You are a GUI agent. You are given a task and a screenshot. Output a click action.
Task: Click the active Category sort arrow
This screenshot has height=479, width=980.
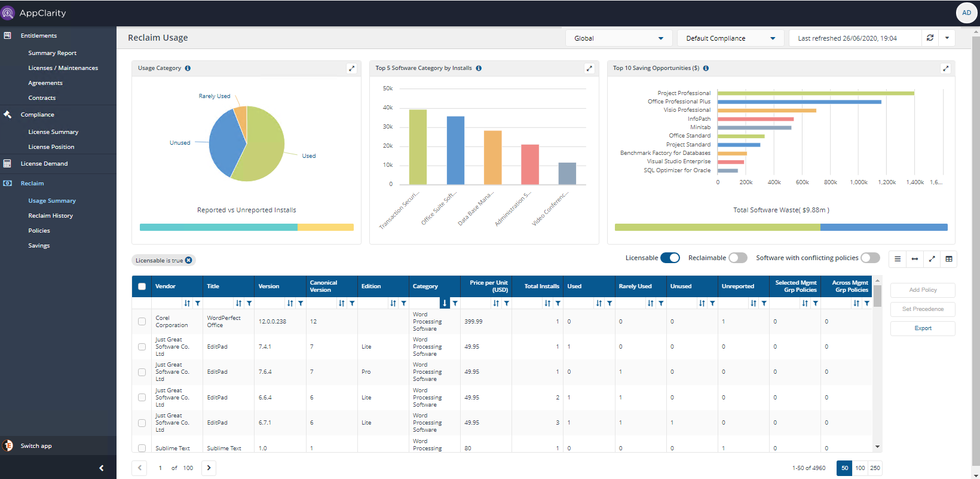click(x=445, y=303)
